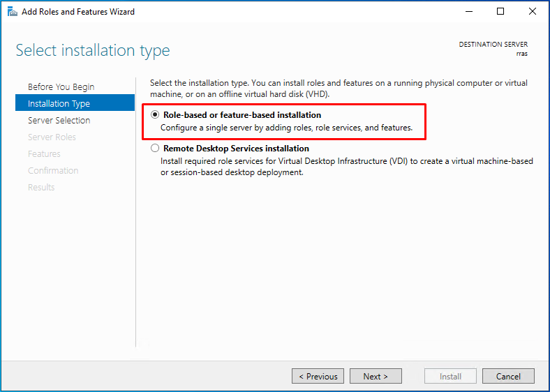Go to Before You Begin step

61,86
